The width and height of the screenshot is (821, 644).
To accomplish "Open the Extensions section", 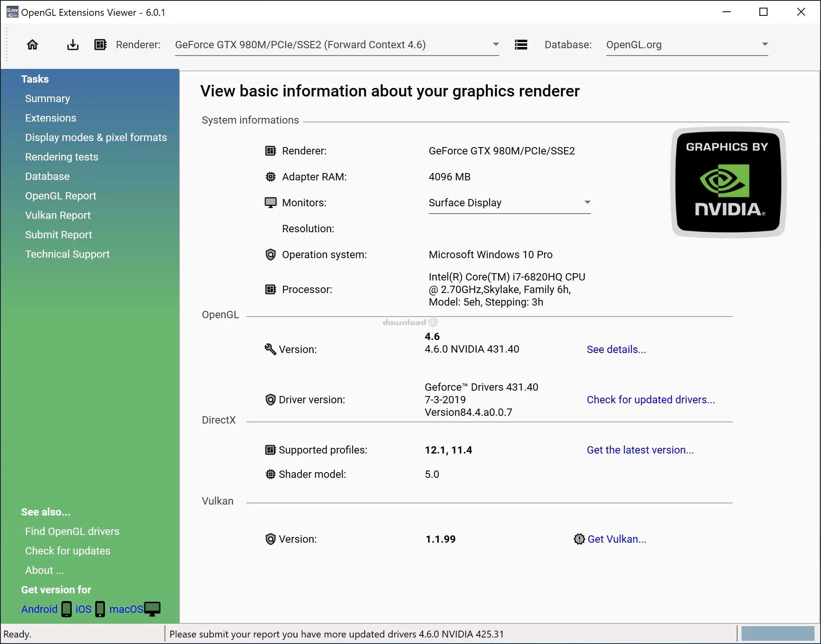I will click(x=50, y=118).
